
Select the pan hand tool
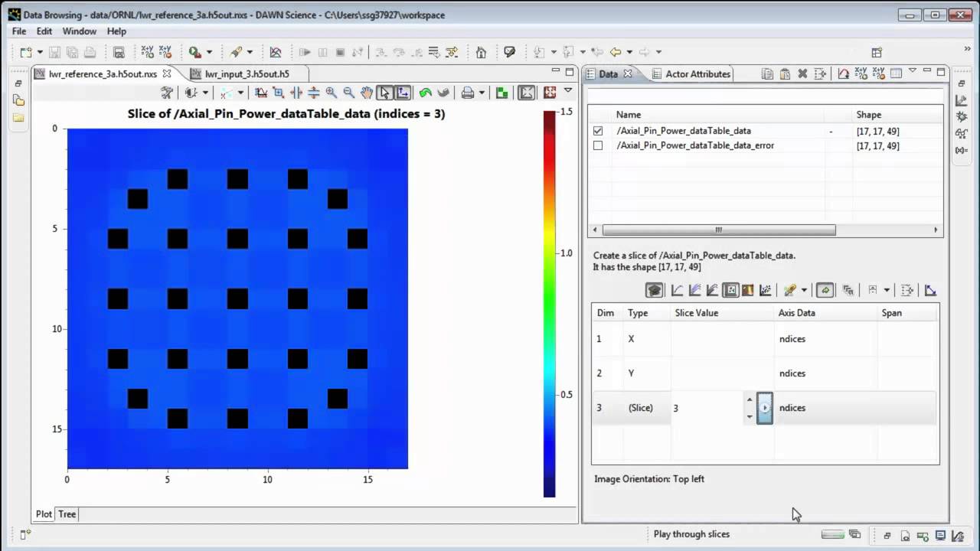click(x=367, y=93)
